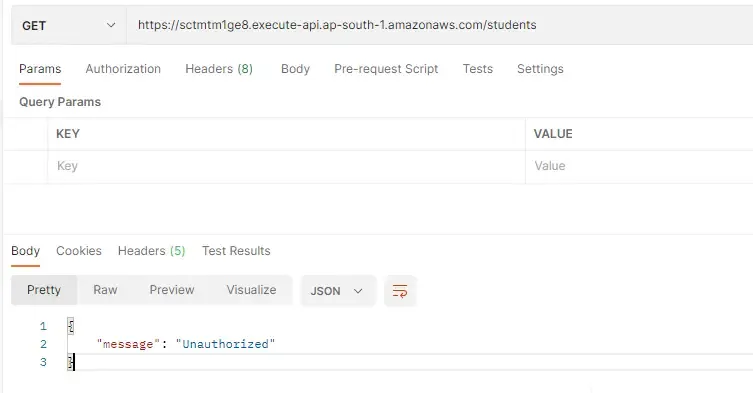Click line number 2 in response
The height and width of the screenshot is (393, 753).
point(43,344)
